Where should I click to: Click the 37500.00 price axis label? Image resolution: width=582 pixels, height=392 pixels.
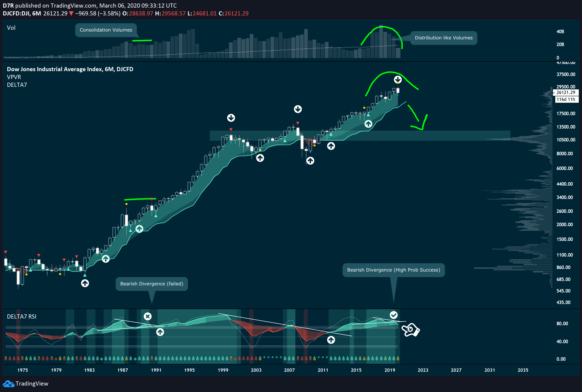coord(566,74)
